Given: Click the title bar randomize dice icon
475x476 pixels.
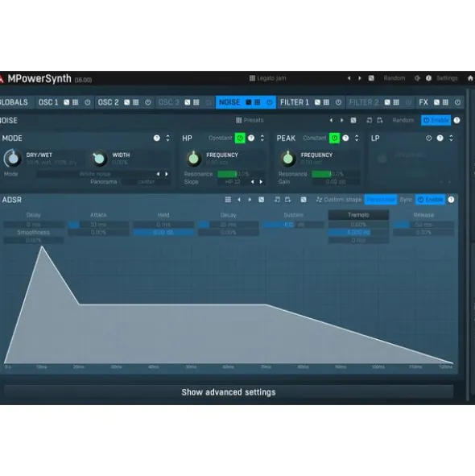Looking at the screenshot, I should [x=371, y=78].
